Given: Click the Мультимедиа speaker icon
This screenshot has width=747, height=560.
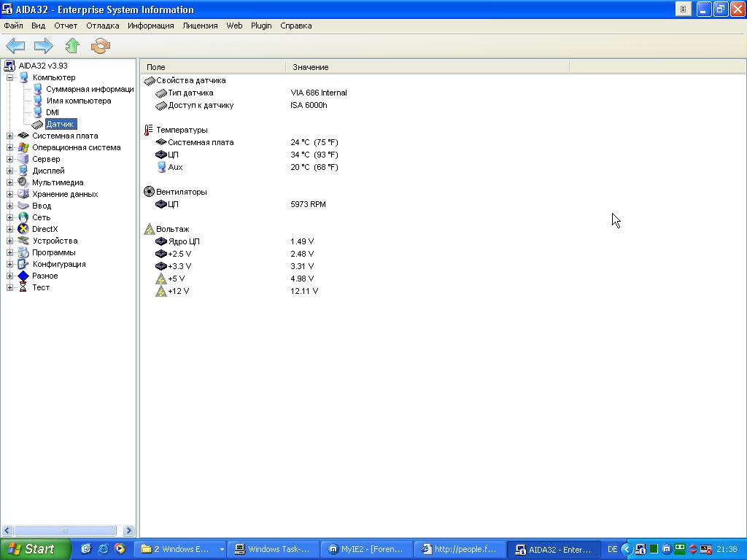Looking at the screenshot, I should 23,182.
